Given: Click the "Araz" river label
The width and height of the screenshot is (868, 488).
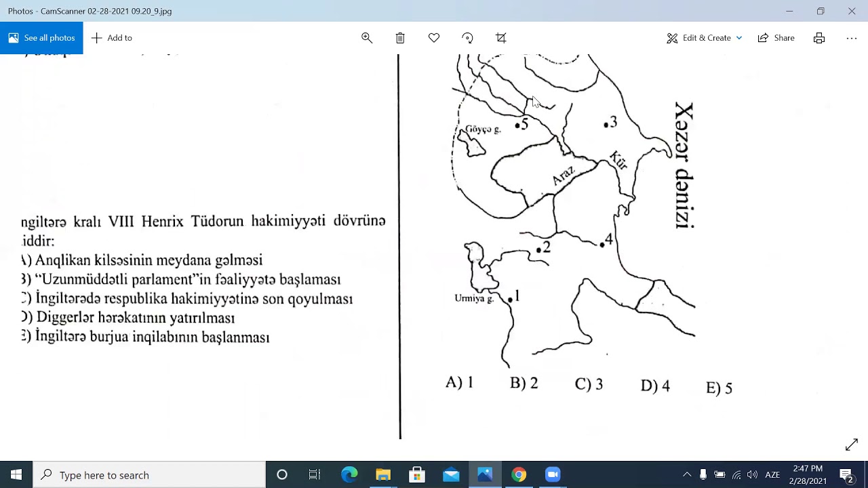Looking at the screenshot, I should [x=563, y=176].
